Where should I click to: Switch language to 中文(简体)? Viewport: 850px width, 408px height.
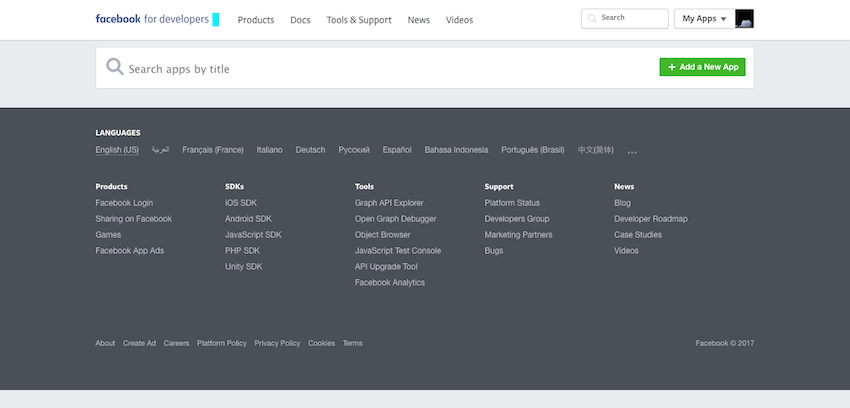click(x=596, y=150)
